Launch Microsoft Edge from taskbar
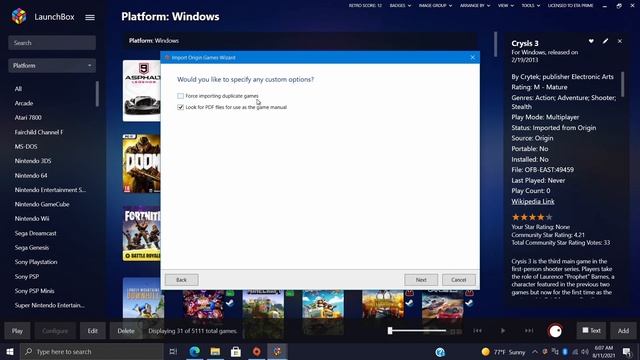 point(195,351)
